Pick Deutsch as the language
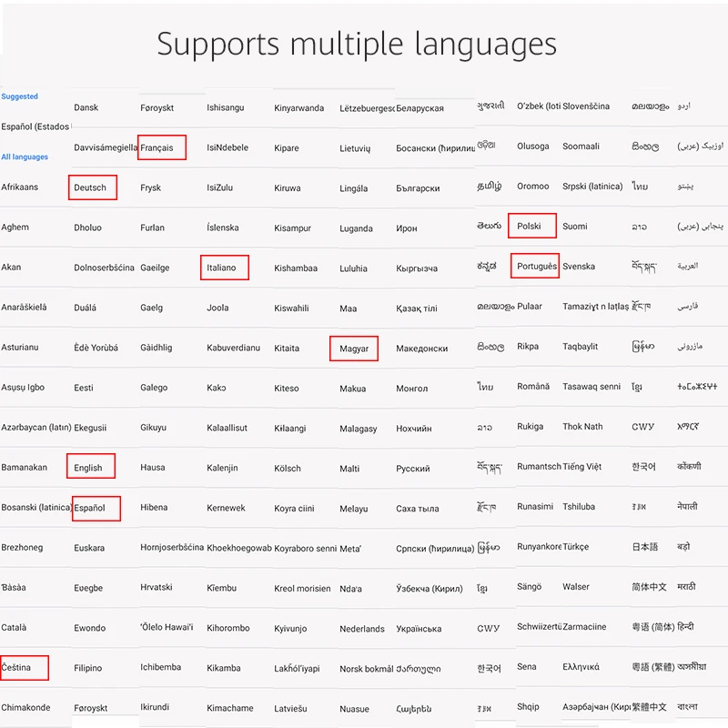Image resolution: width=728 pixels, height=728 pixels. pos(90,187)
